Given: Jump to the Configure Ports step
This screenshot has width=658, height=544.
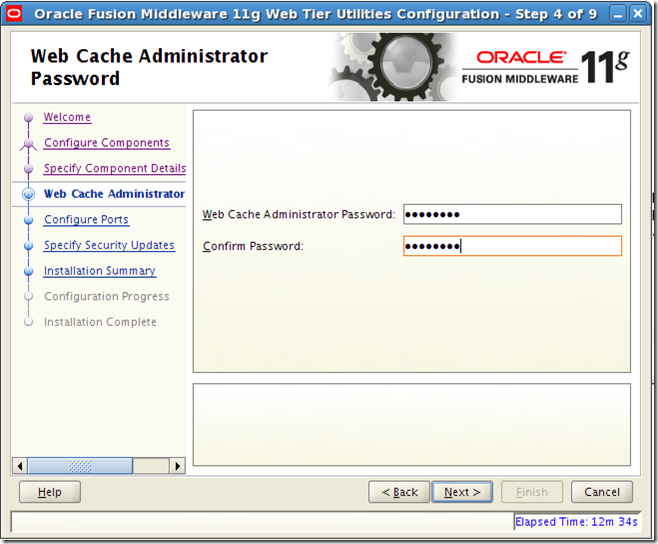Looking at the screenshot, I should pyautogui.click(x=86, y=220).
